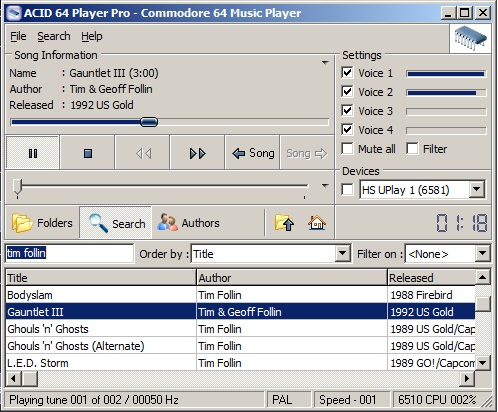Open the File menu
498x412 pixels.
tap(18, 36)
